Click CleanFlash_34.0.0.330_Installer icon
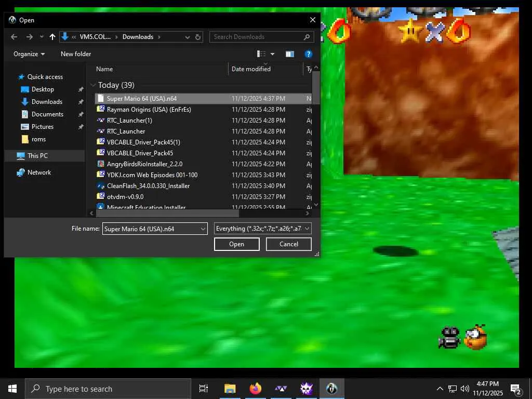532x399 pixels. (x=100, y=185)
